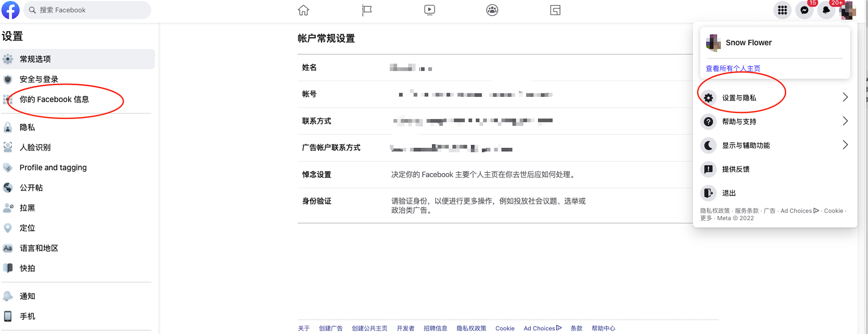Select 常规选项 in settings sidebar
Image resolution: width=868 pixels, height=334 pixels.
point(77,59)
